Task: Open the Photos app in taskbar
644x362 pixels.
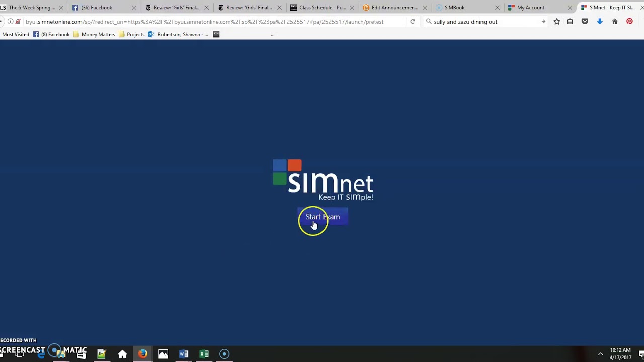Action: [163, 354]
